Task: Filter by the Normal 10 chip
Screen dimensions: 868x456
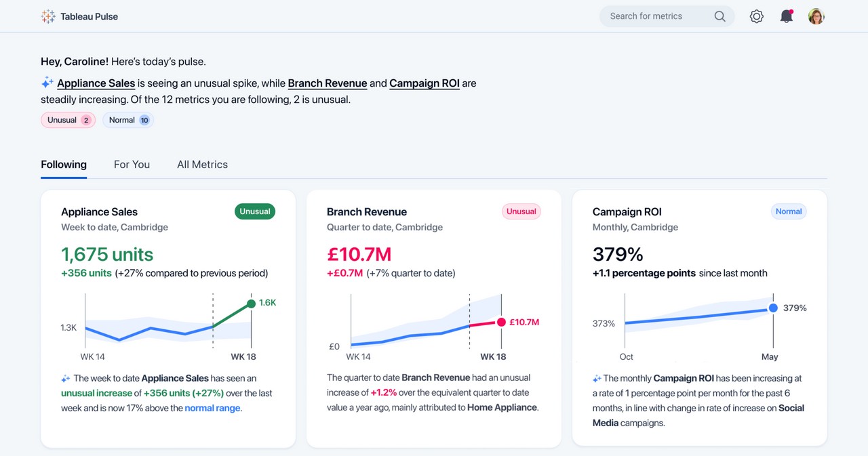Action: [x=128, y=120]
